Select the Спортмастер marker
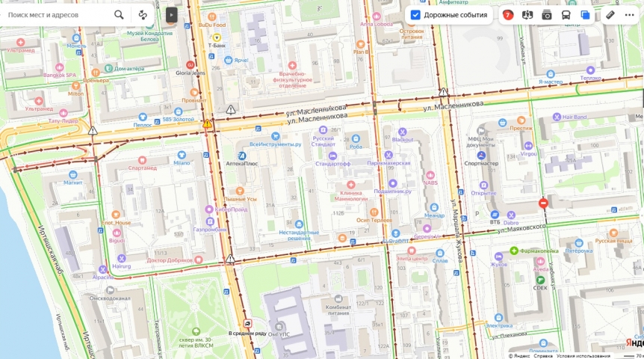Screen dimensions: 644x359 pyautogui.click(x=481, y=156)
